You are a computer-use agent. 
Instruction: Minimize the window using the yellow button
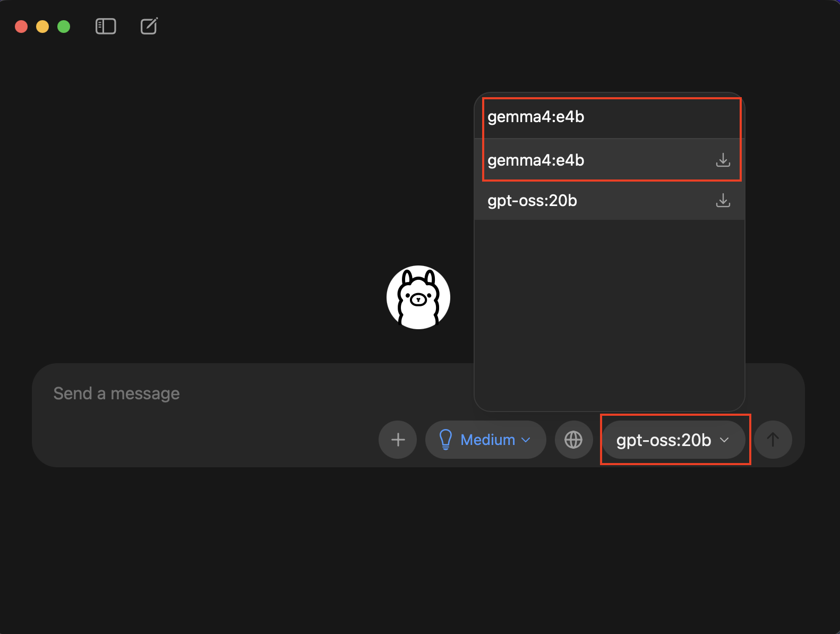pos(42,27)
